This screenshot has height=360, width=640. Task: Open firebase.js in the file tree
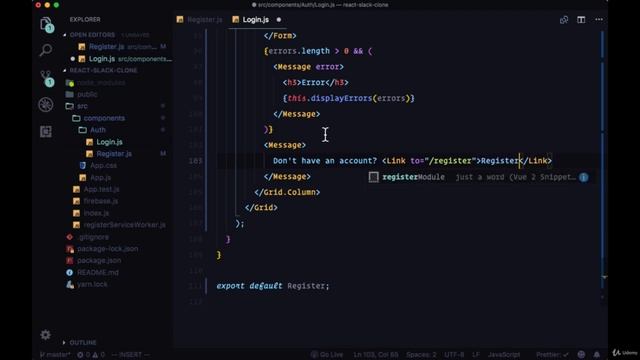pos(100,201)
